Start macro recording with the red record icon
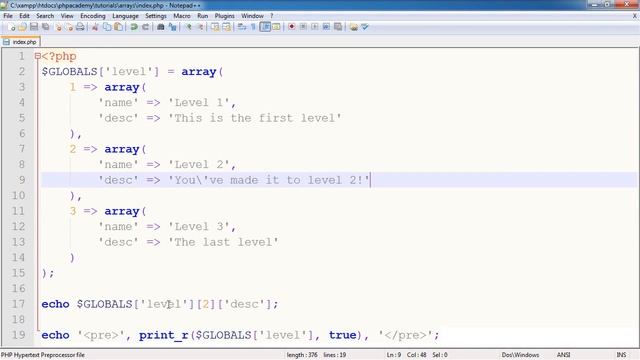Screen dimensions: 640x360 pos(291,27)
